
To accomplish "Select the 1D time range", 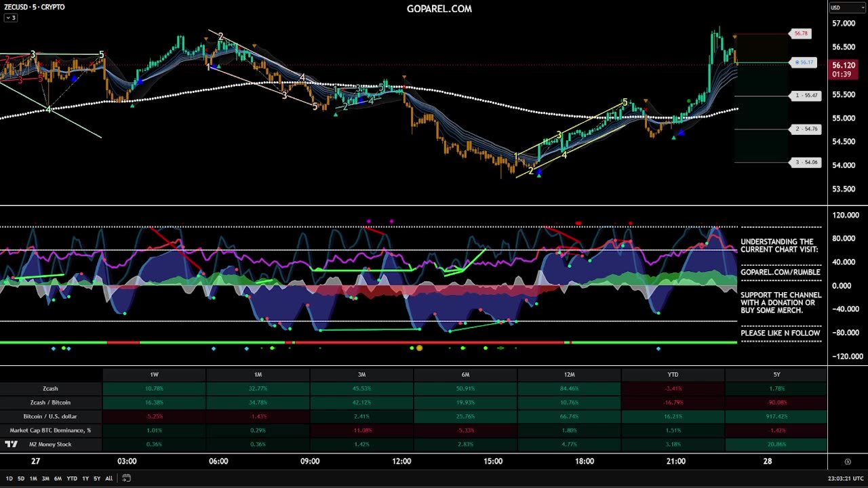I will point(9,479).
